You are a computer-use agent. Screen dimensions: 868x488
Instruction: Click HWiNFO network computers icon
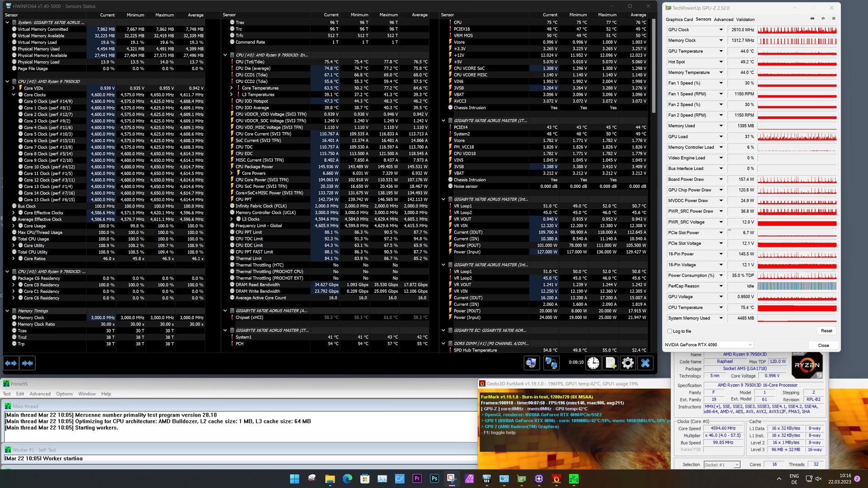tap(551, 363)
